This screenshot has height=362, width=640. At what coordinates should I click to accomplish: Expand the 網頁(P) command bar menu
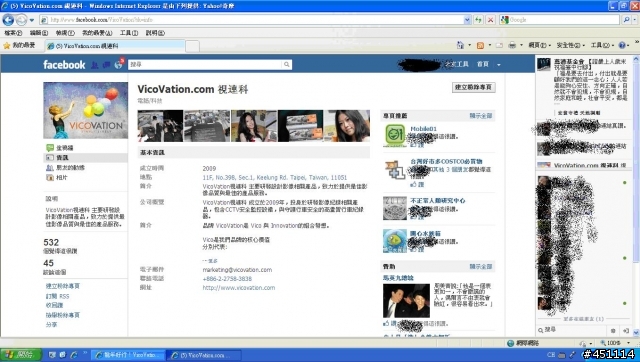coord(540,45)
